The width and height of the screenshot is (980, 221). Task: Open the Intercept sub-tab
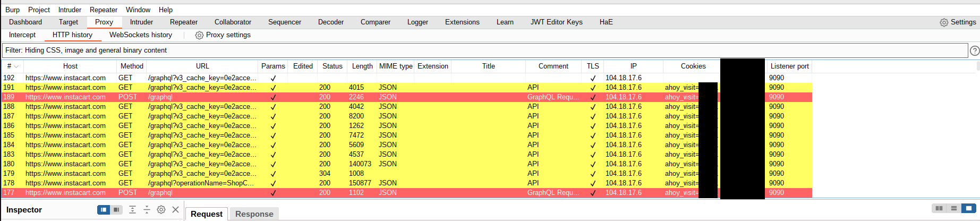click(x=22, y=35)
